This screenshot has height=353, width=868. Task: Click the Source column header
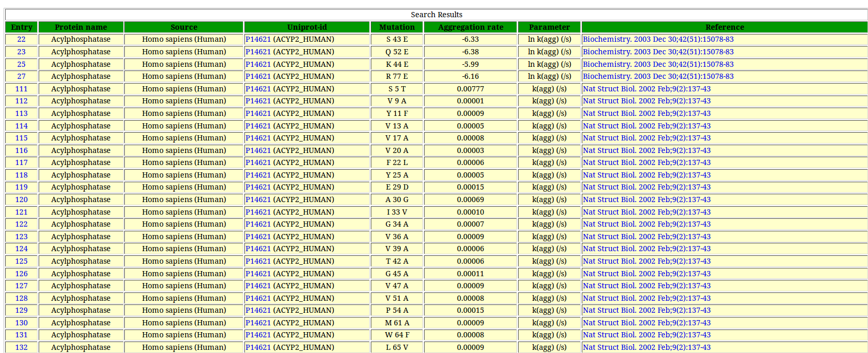(184, 27)
